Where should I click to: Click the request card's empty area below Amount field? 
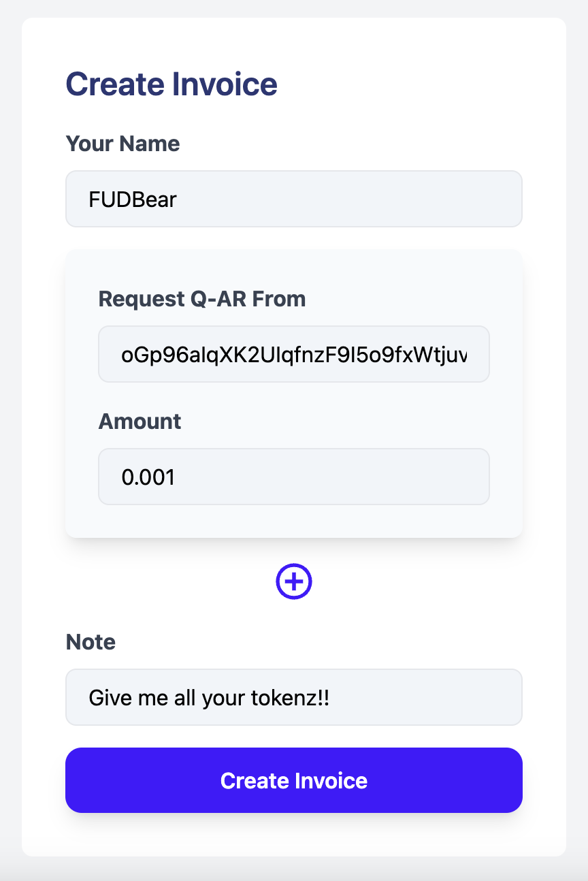pos(294,522)
